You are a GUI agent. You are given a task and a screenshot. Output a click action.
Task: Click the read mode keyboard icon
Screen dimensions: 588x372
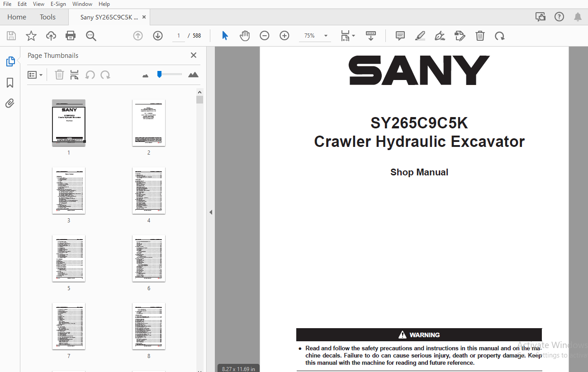(371, 36)
